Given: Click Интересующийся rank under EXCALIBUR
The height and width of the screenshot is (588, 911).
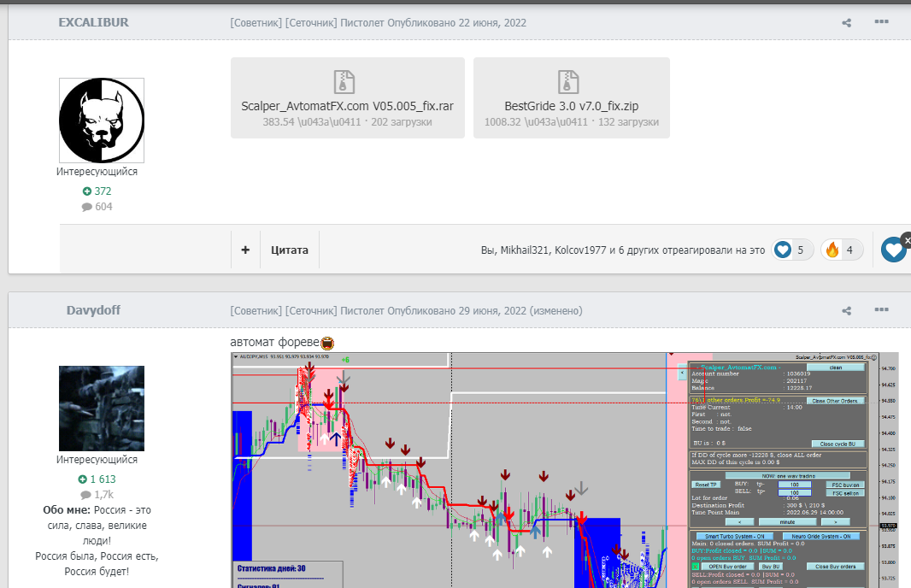Looking at the screenshot, I should pos(97,172).
